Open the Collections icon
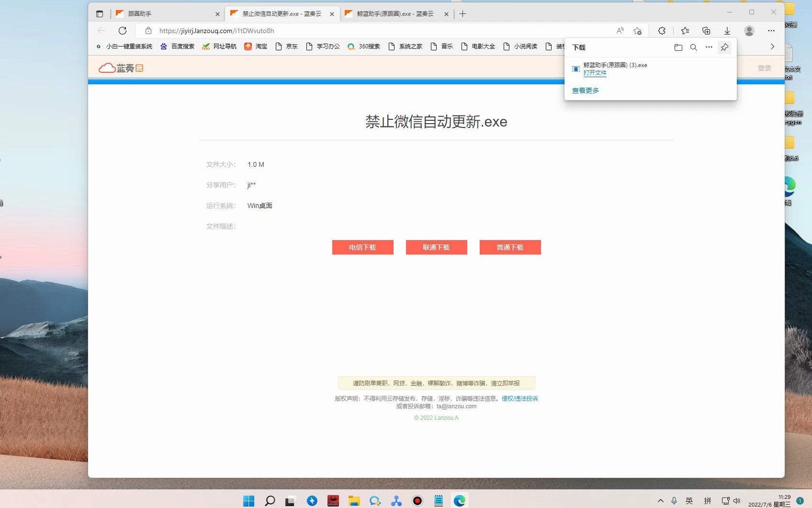This screenshot has width=812, height=508. click(x=706, y=31)
